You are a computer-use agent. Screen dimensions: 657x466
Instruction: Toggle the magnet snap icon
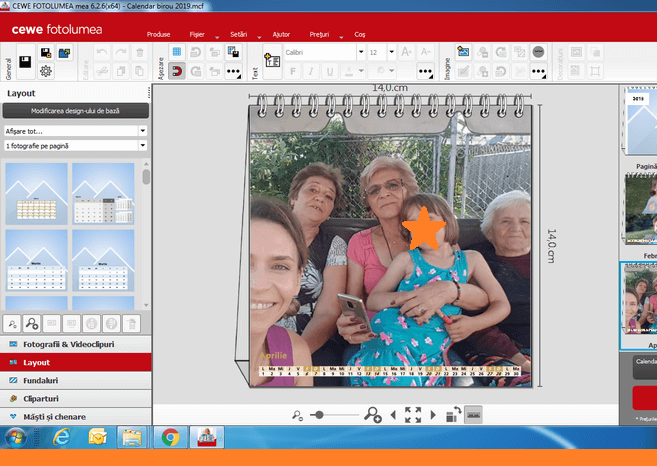pos(177,71)
